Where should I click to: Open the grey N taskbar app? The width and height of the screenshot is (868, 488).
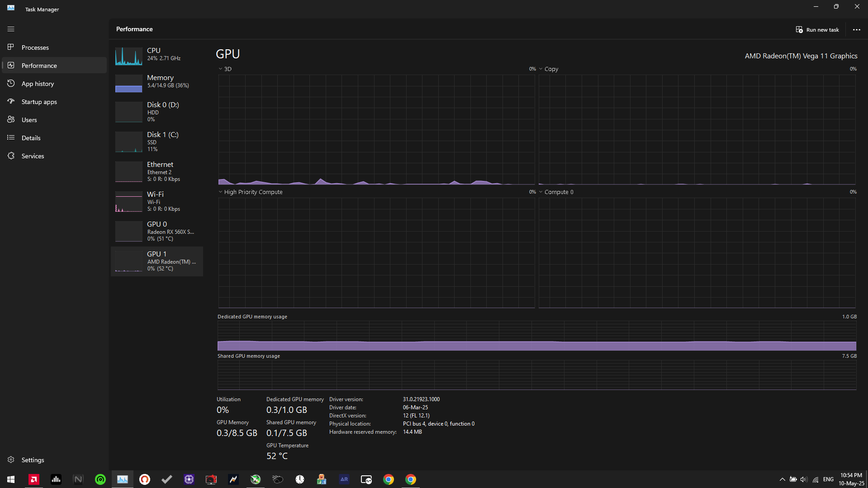(x=78, y=479)
